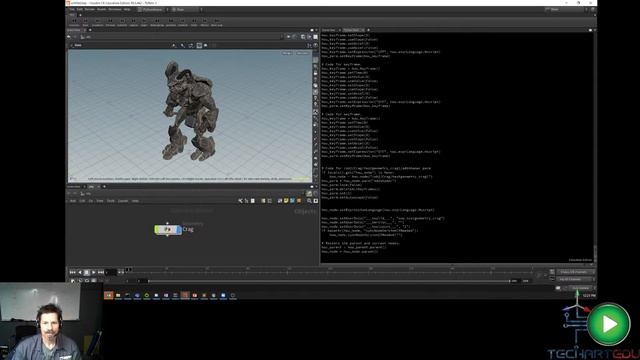Click the orange first taskbar icon
The width and height of the screenshot is (640, 360).
coord(109,295)
